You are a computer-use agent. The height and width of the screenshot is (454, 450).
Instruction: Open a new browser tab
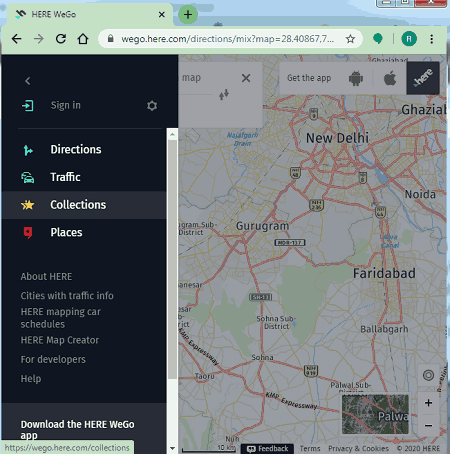click(x=188, y=15)
